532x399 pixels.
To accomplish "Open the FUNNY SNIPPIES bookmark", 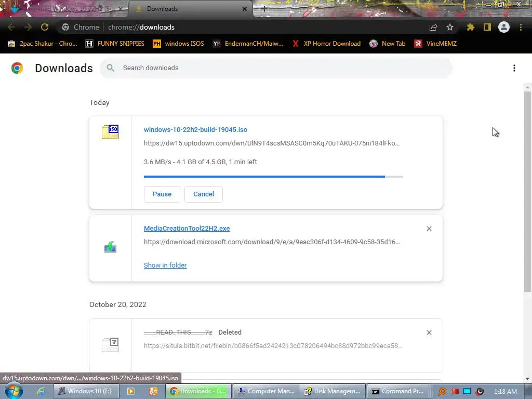I will (x=115, y=44).
